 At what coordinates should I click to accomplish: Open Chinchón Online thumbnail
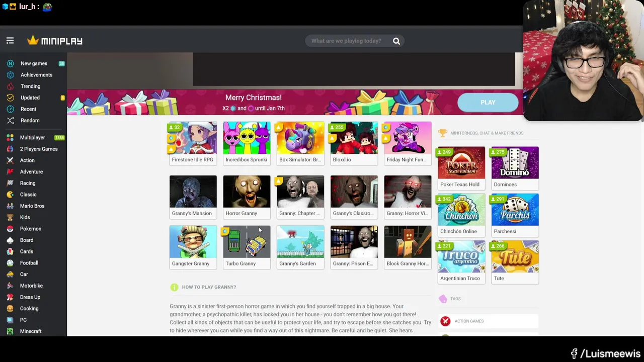[461, 215]
